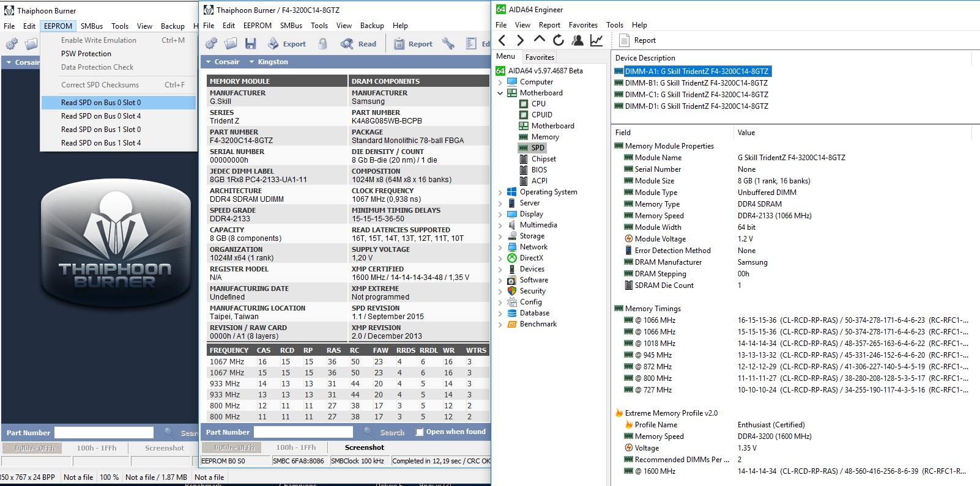
Task: Collapse the Motherboard node in AIDA64 tree
Action: click(x=500, y=93)
